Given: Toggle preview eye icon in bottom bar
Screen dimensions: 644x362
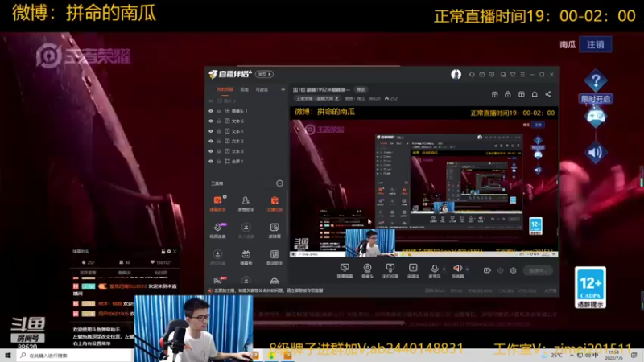Looking at the screenshot, I should pyautogui.click(x=500, y=270).
